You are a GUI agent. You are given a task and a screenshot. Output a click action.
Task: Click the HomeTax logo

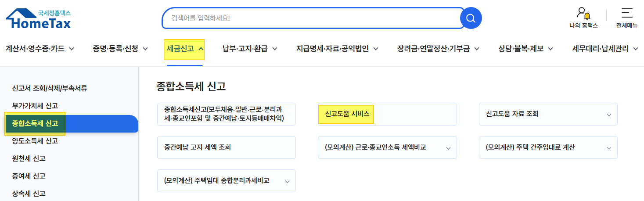(x=38, y=18)
